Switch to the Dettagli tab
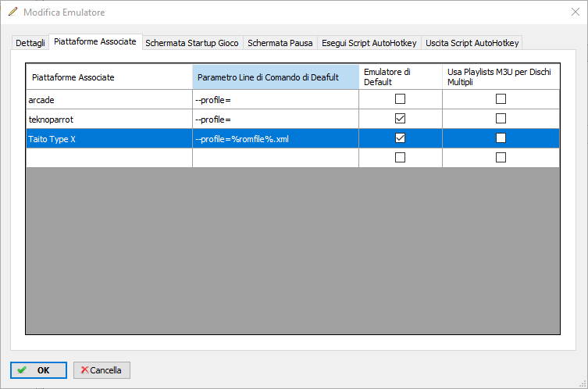 pyautogui.click(x=30, y=43)
